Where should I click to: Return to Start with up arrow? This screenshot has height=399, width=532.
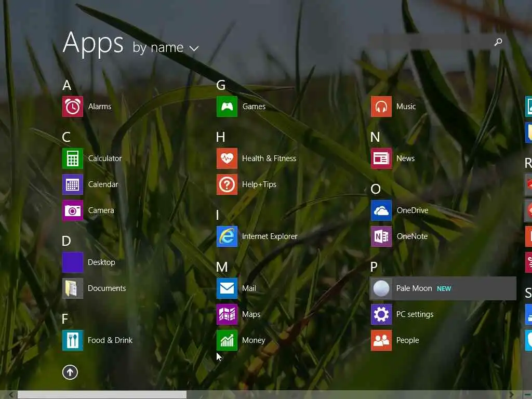click(70, 372)
